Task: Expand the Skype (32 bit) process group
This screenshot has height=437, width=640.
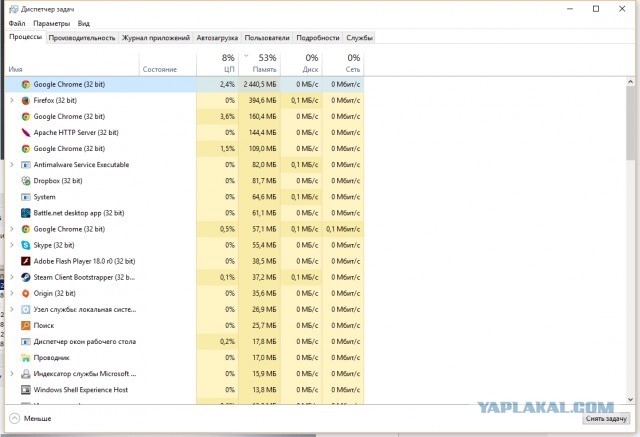Action: (12, 245)
